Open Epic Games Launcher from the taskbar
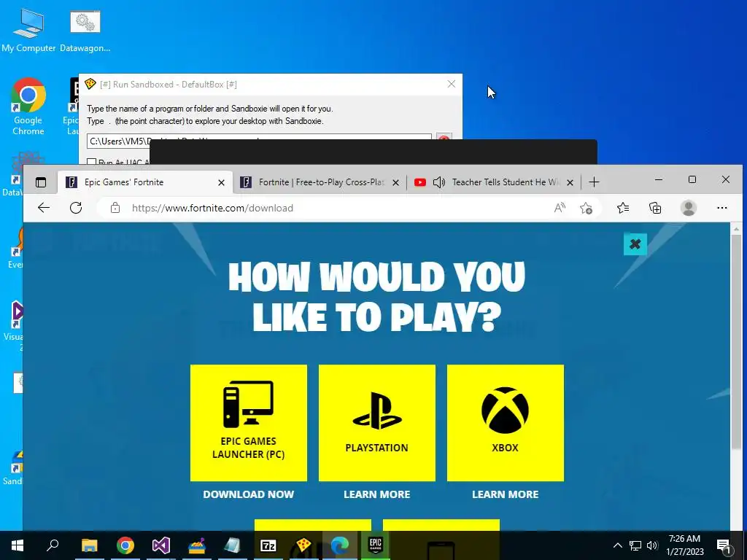Viewport: 747px width, 560px height. point(376,545)
